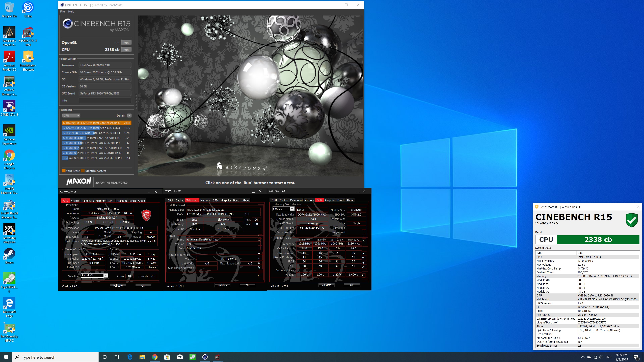Open Memory tab in left CPU-Z window

(100, 201)
